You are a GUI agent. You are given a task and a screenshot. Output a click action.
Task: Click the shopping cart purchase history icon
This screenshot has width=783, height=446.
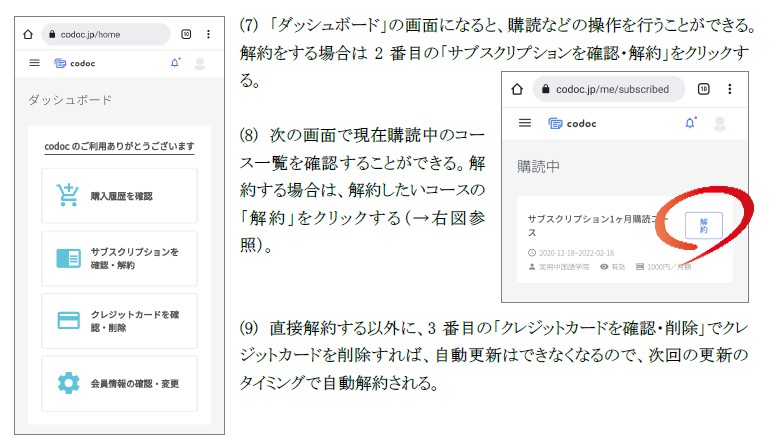[x=68, y=196]
